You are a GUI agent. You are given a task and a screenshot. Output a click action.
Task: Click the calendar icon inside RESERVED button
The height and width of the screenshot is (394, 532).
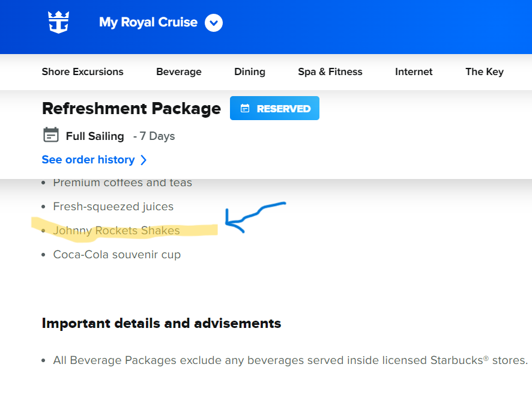(245, 109)
